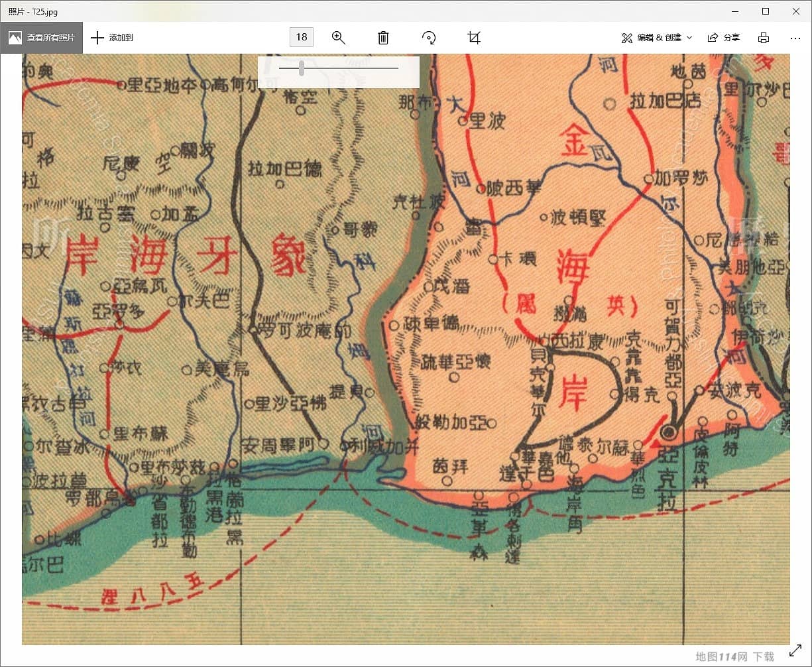
Task: Delete the photo with the trash icon
Action: [x=383, y=38]
